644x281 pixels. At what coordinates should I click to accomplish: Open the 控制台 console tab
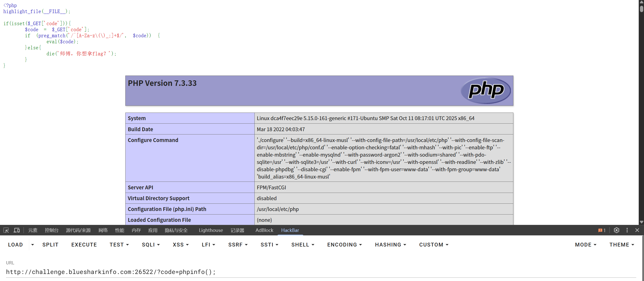(x=52, y=230)
